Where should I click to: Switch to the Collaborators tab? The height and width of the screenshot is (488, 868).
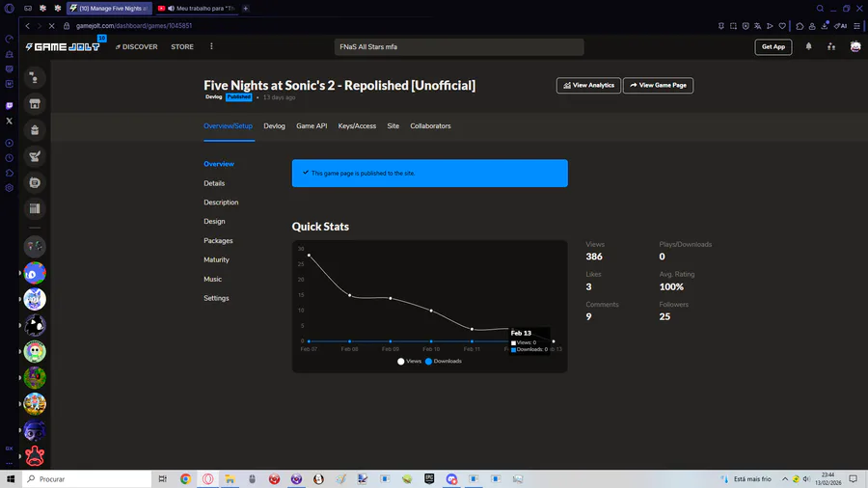click(430, 126)
